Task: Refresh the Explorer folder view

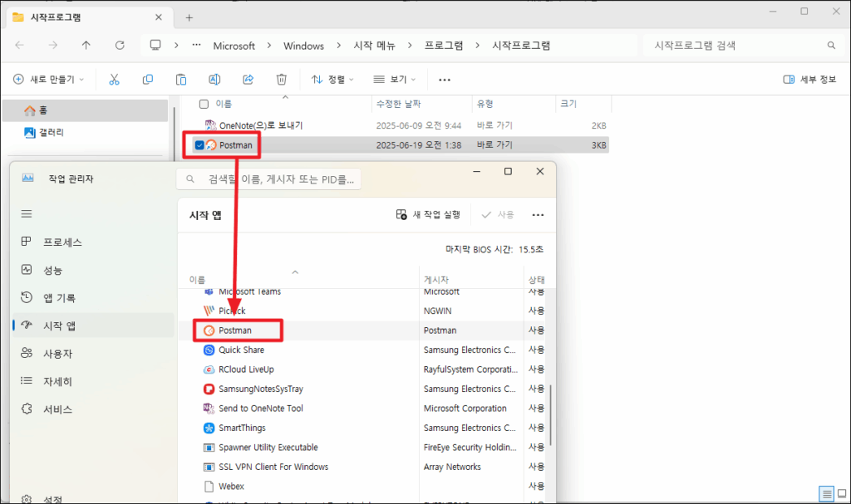Action: (120, 46)
